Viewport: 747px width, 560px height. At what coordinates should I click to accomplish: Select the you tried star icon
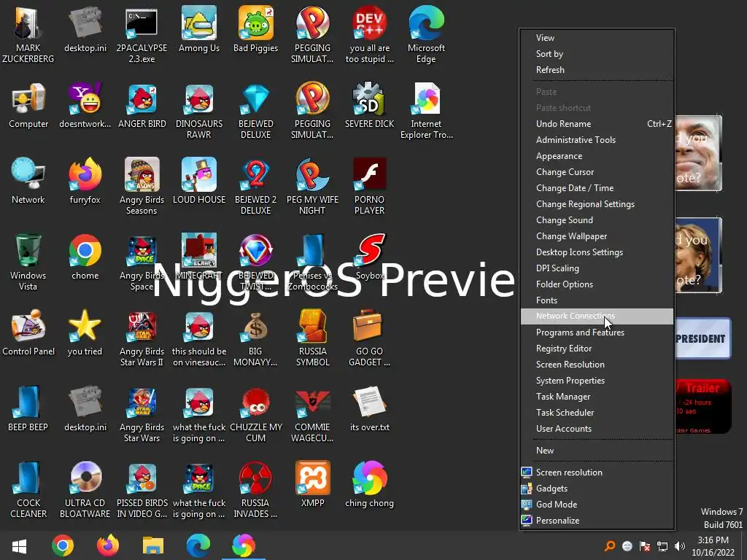click(x=85, y=332)
